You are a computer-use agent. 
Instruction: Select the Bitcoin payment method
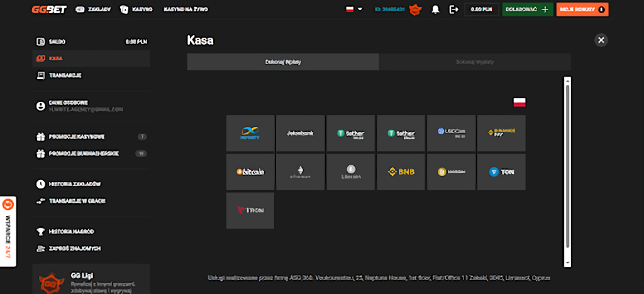(250, 171)
